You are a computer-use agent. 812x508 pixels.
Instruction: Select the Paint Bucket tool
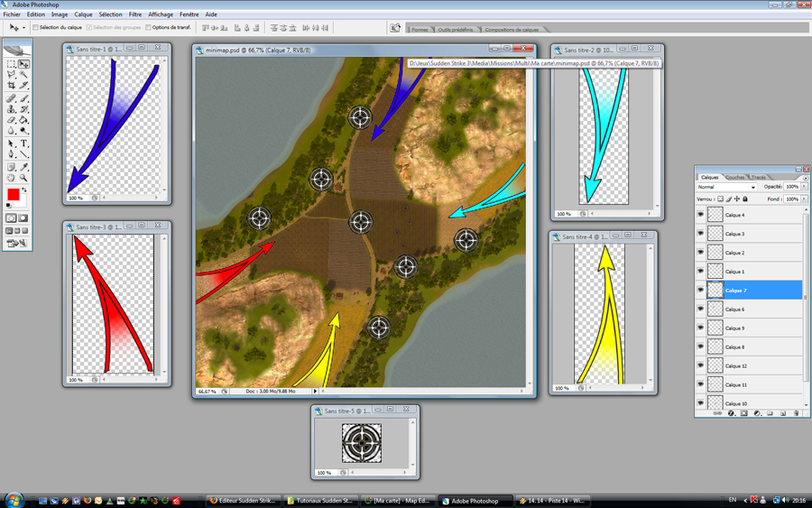(x=23, y=120)
